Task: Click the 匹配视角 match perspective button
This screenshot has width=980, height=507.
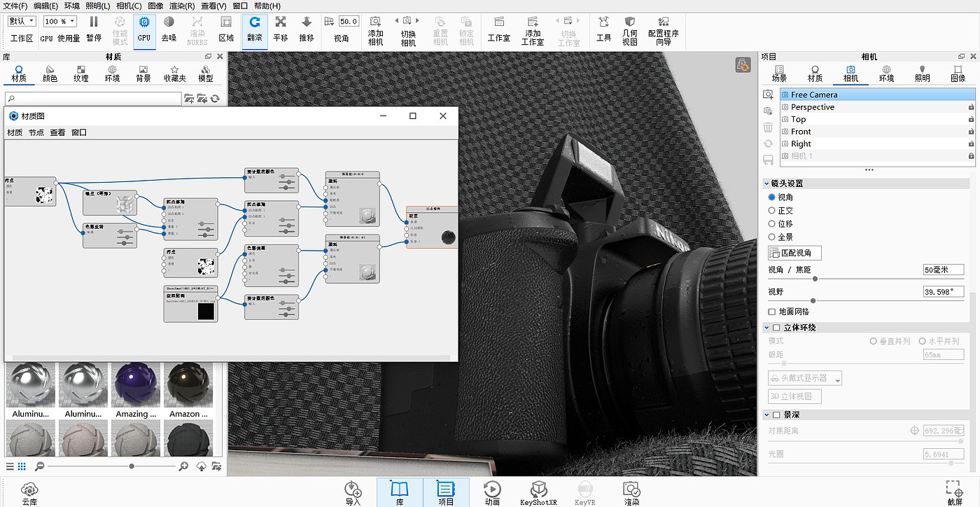Action: (794, 253)
